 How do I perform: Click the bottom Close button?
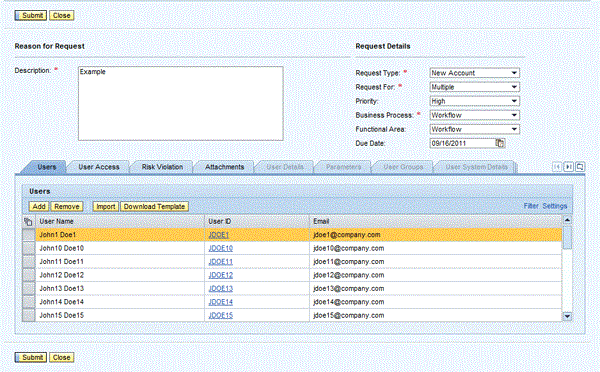(x=61, y=357)
